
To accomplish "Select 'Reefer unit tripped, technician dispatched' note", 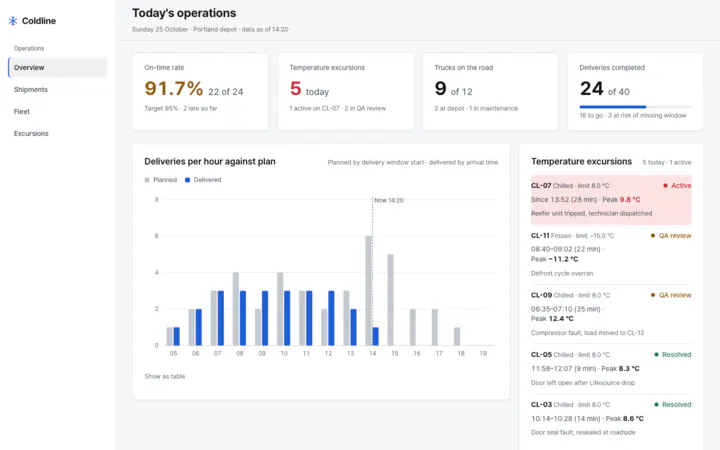I will (591, 214).
